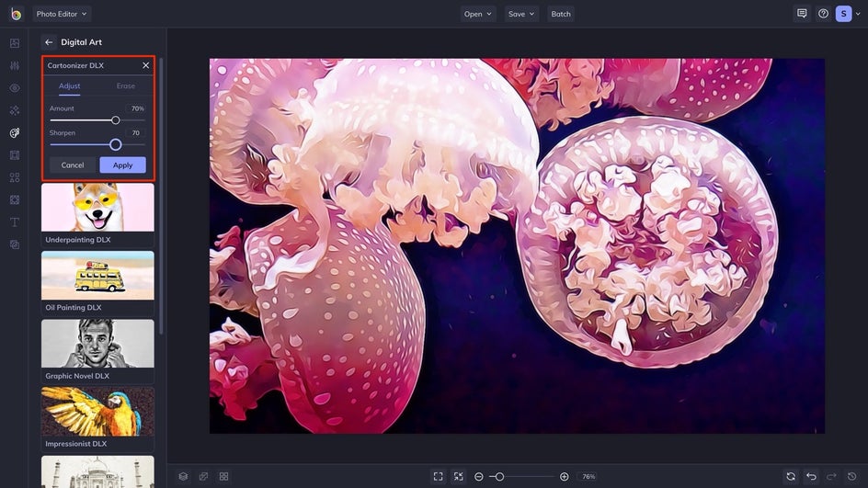Apply the Cartoonizer DLX effect

click(122, 165)
